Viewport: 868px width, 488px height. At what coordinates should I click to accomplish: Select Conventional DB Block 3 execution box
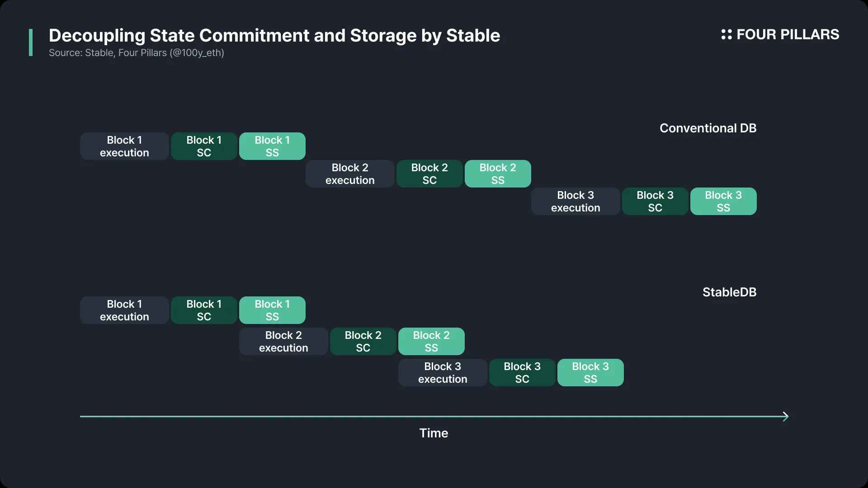(576, 201)
